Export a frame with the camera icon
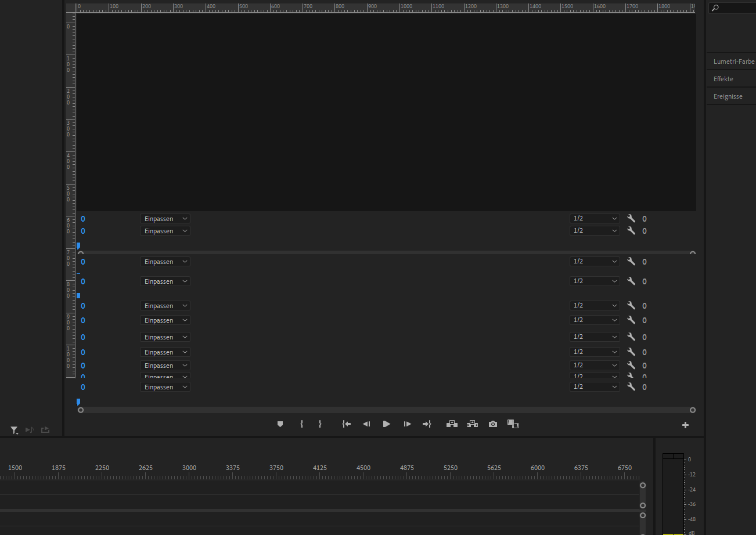Screen dimensions: 756x535 (493, 424)
